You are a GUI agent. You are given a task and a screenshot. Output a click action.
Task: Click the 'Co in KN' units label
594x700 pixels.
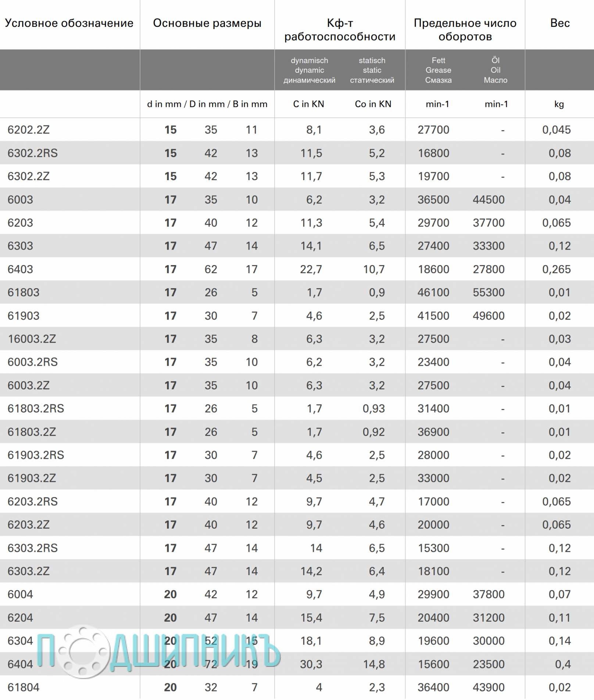[373, 104]
